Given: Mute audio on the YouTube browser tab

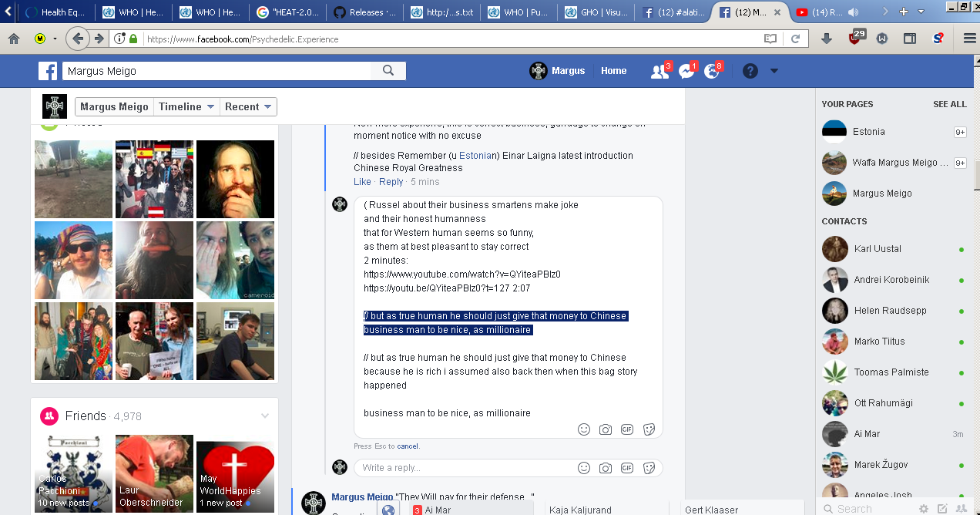Looking at the screenshot, I should click(x=854, y=12).
